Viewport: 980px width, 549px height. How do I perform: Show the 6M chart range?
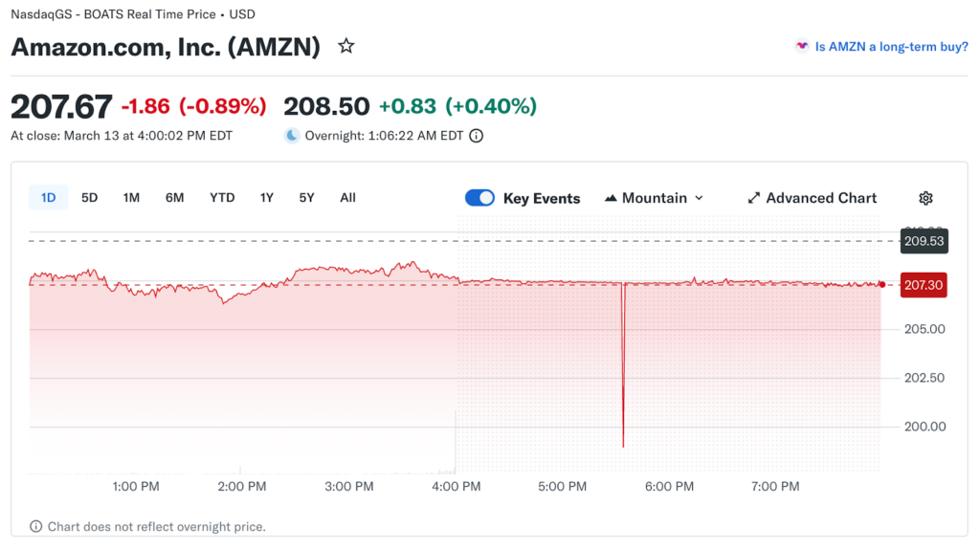(174, 198)
